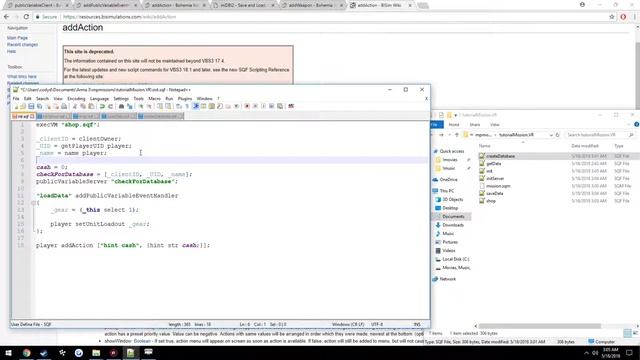
Task: Click the Undo arrow in Notepad++ toolbar
Action: tap(102, 106)
